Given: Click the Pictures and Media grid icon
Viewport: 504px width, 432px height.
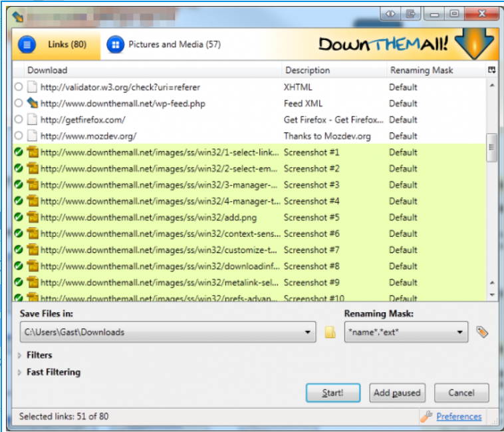Looking at the screenshot, I should 116,45.
